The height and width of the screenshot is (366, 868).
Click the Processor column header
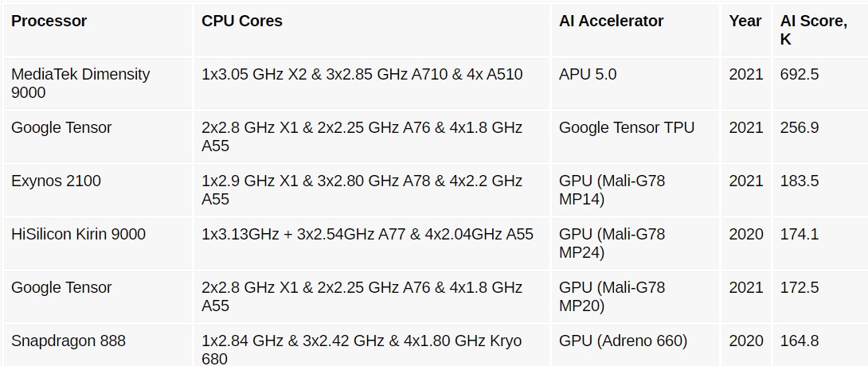49,21
